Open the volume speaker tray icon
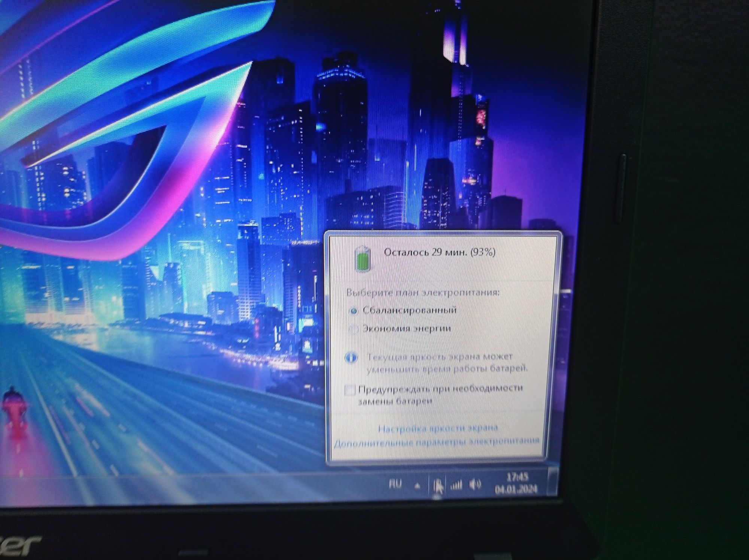Screen dimensions: 749x560 click(475, 485)
